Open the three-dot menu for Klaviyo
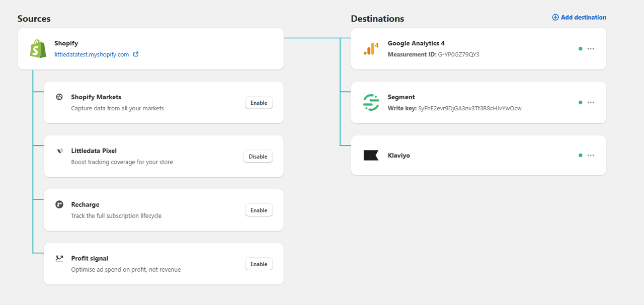This screenshot has height=305, width=644. pos(591,156)
